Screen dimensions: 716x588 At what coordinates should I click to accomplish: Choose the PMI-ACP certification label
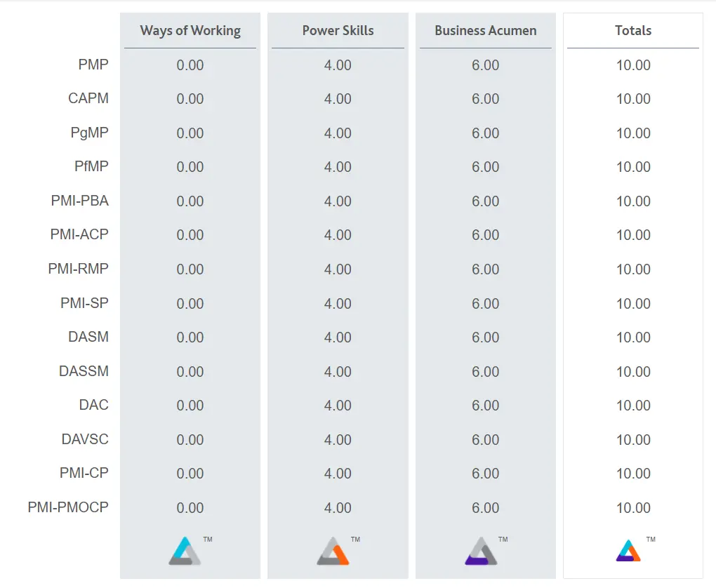point(79,235)
